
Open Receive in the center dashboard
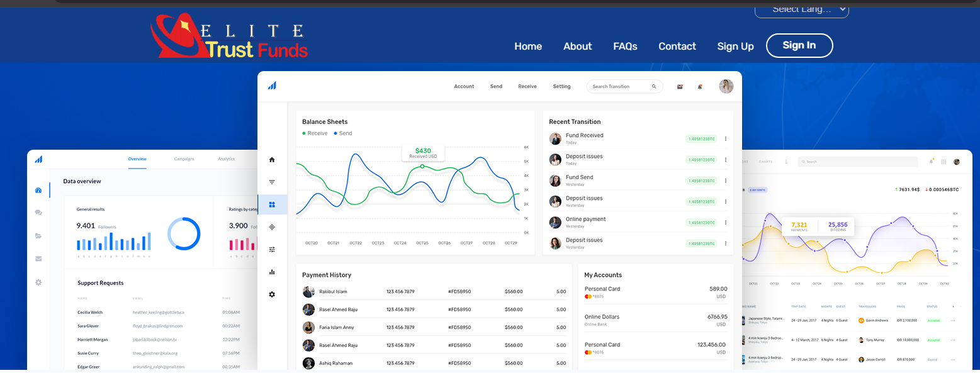pos(527,86)
